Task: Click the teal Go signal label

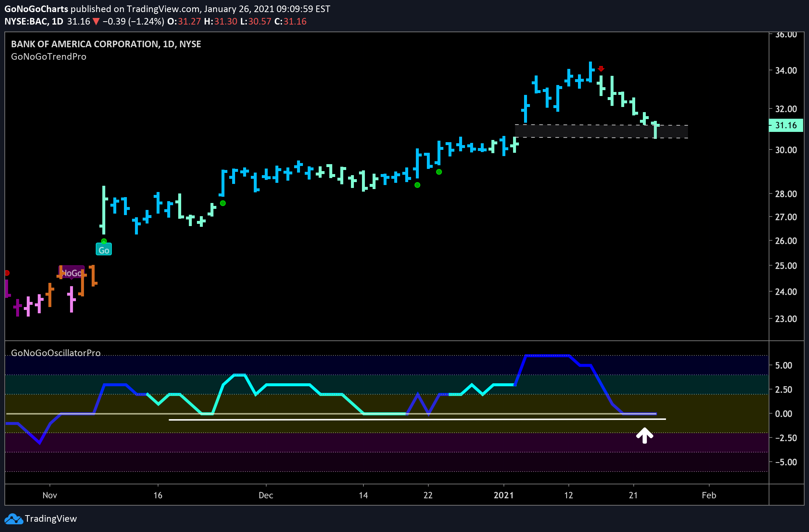Action: [x=104, y=250]
